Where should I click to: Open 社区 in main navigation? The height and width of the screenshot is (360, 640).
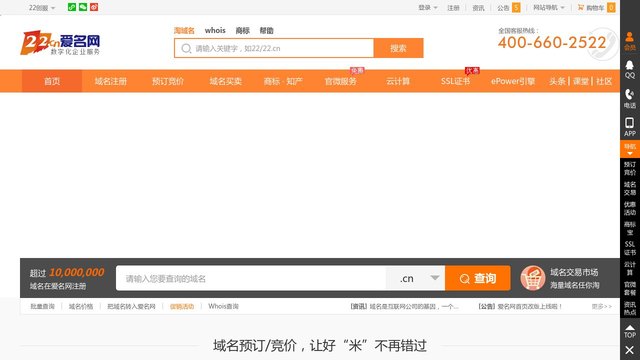(x=604, y=81)
